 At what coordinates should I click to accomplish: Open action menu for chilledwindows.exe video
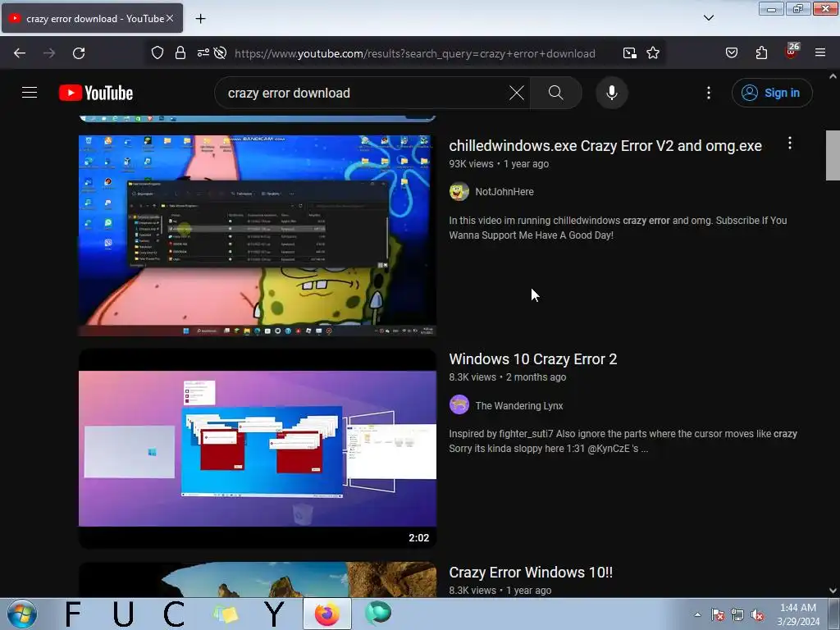point(790,143)
